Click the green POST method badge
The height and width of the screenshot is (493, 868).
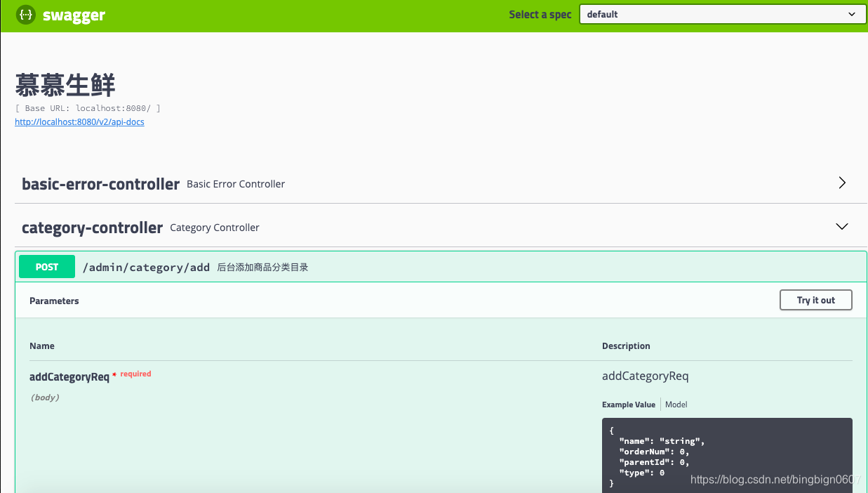[47, 267]
